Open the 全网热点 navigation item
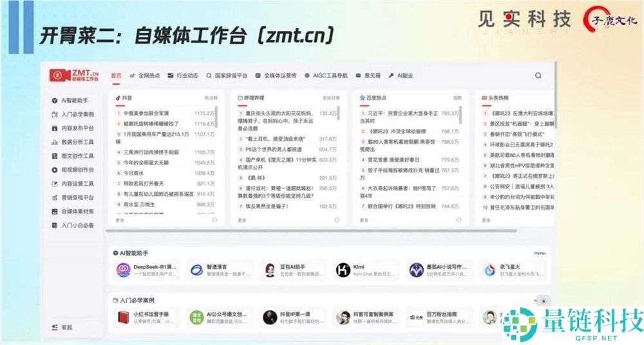 click(145, 75)
